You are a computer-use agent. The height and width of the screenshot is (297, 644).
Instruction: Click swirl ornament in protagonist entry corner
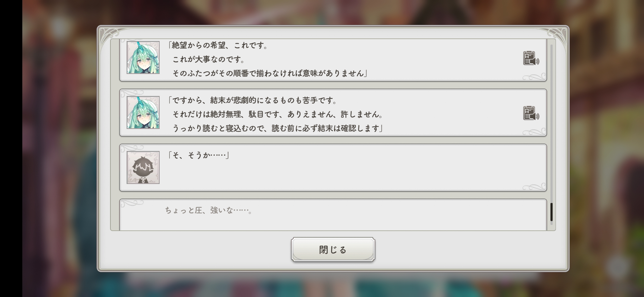pyautogui.click(x=534, y=186)
